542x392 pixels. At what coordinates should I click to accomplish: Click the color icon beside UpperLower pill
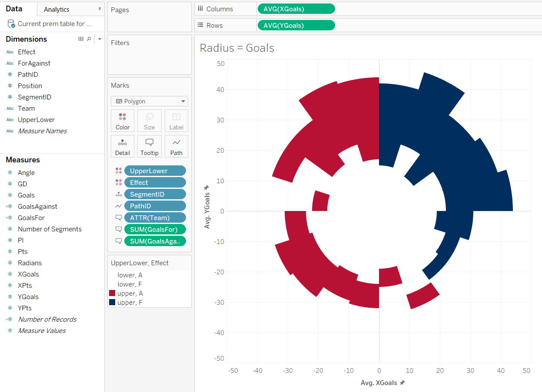(x=118, y=171)
